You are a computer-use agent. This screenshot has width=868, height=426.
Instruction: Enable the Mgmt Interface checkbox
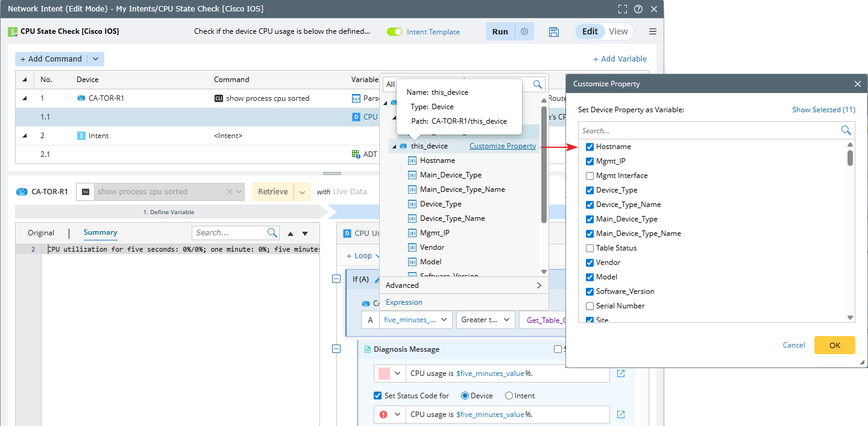click(x=590, y=176)
